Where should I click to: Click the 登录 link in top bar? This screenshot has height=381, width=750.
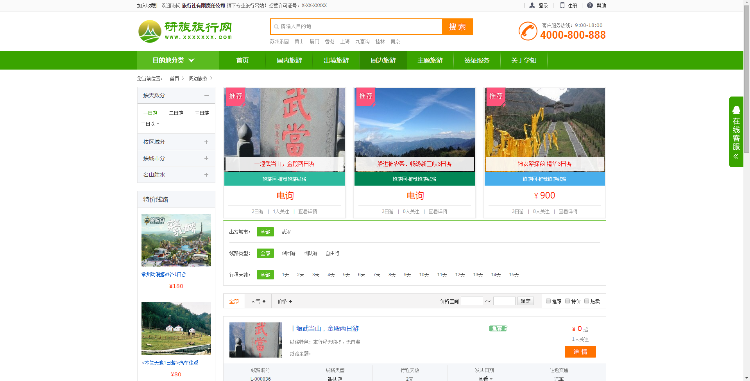tap(543, 5)
